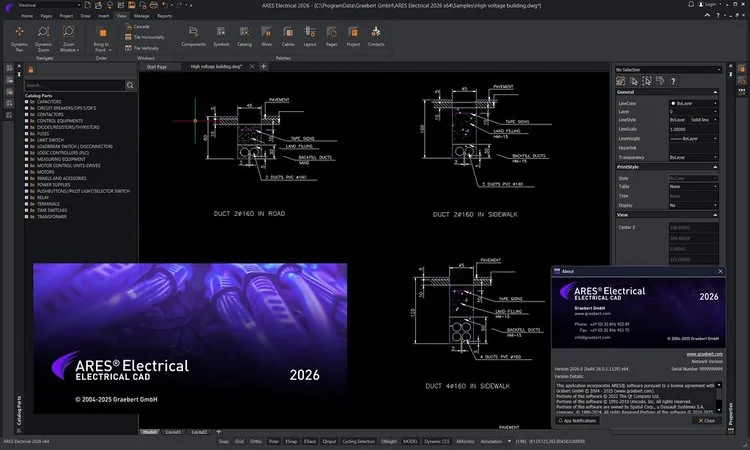The height and width of the screenshot is (450, 750).
Task: Click App Notifications in About dialog
Action: click(x=577, y=421)
